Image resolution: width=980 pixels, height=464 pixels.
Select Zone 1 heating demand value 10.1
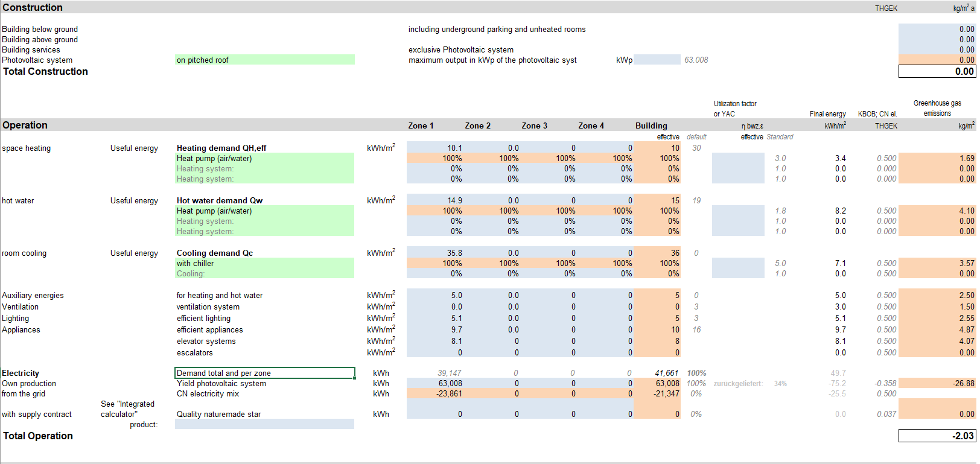(x=435, y=148)
